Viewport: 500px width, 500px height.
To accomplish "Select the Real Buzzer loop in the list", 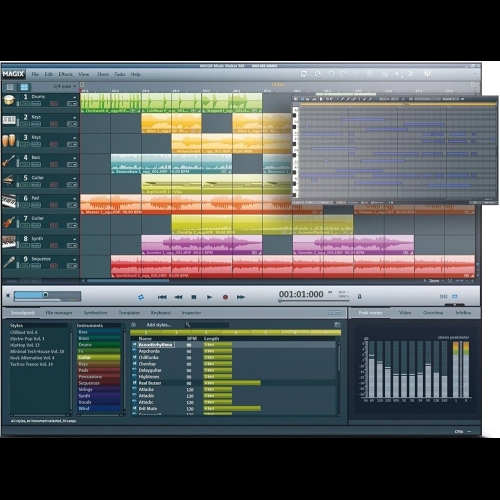I will tap(233, 383).
